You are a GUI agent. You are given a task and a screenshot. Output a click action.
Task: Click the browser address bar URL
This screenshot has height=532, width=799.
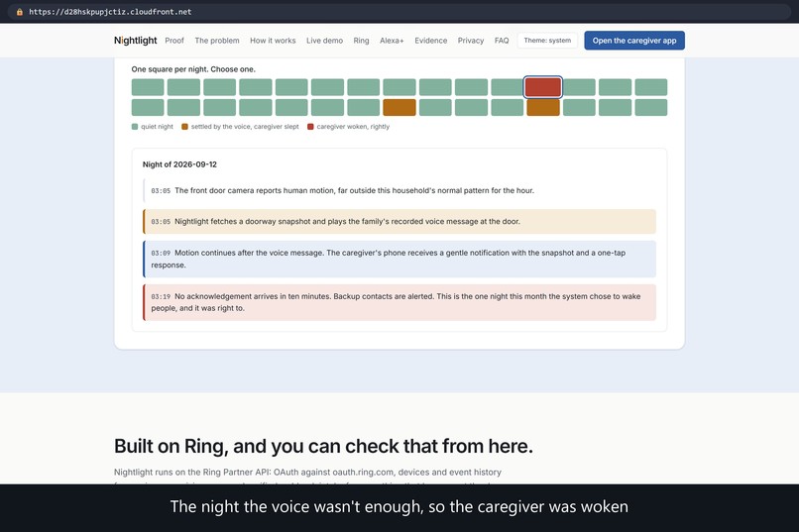pyautogui.click(x=110, y=12)
